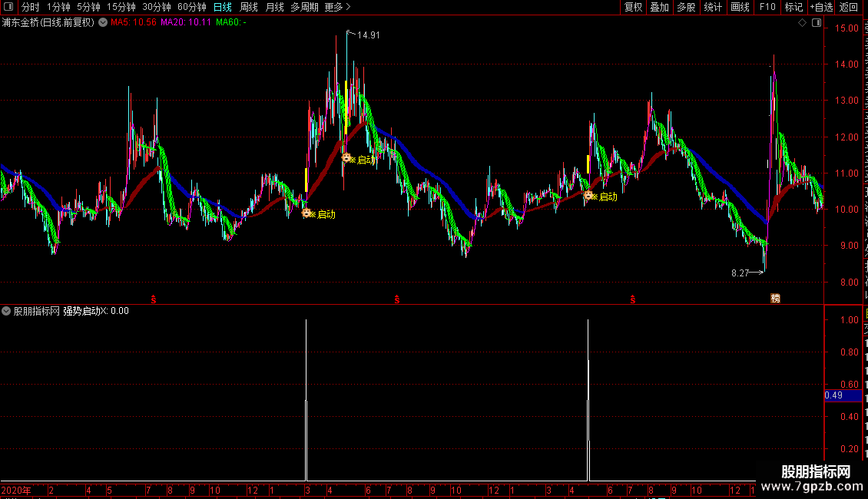Click the 返回 back button
This screenshot has width=868, height=499.
pos(848,7)
